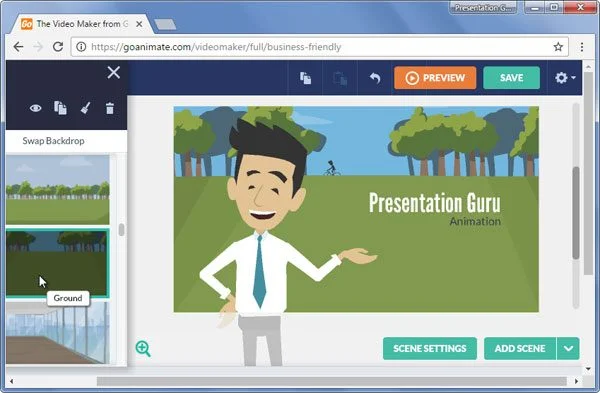
Task: Open the gear settings dropdown
Action: coord(565,78)
